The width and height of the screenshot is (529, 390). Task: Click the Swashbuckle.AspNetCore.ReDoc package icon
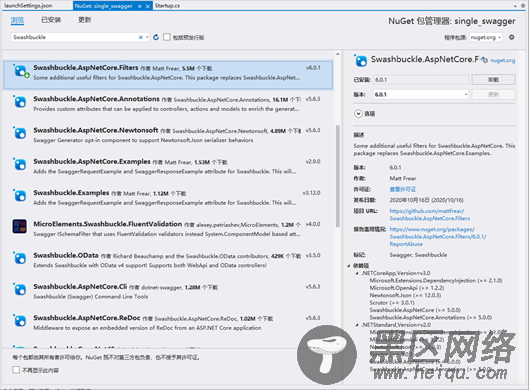coord(20,321)
